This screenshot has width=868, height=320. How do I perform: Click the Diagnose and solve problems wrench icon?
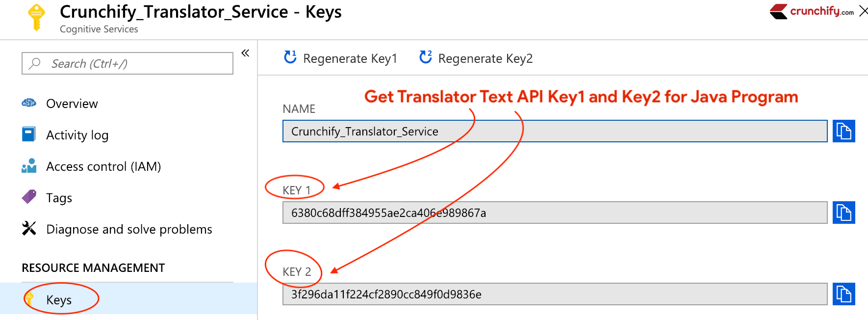[x=29, y=228]
